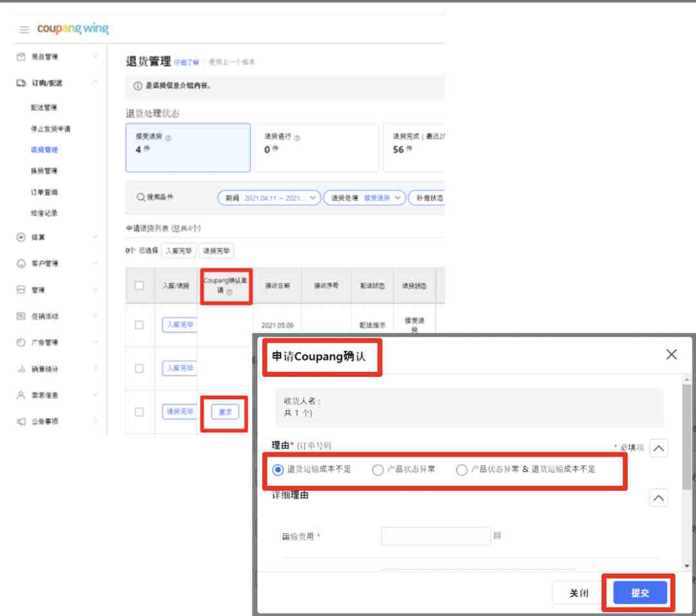
Task: Open 换货管理 in the sidebar submenu
Action: [44, 171]
